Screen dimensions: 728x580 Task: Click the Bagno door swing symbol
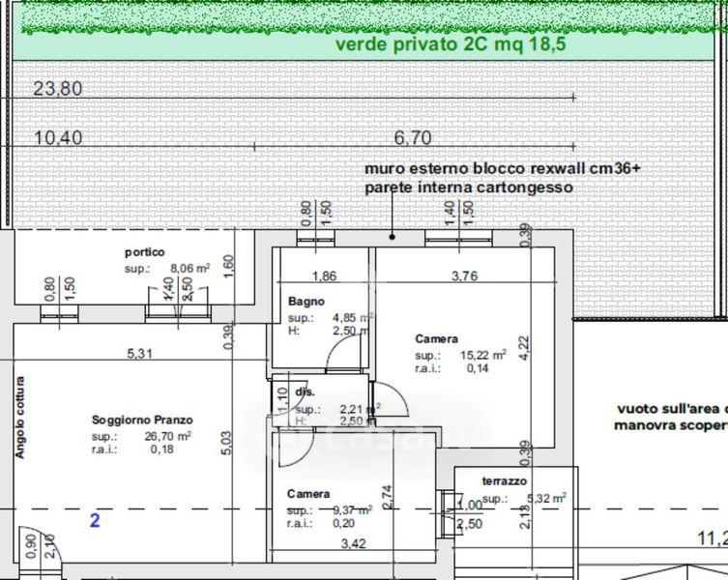tap(343, 353)
